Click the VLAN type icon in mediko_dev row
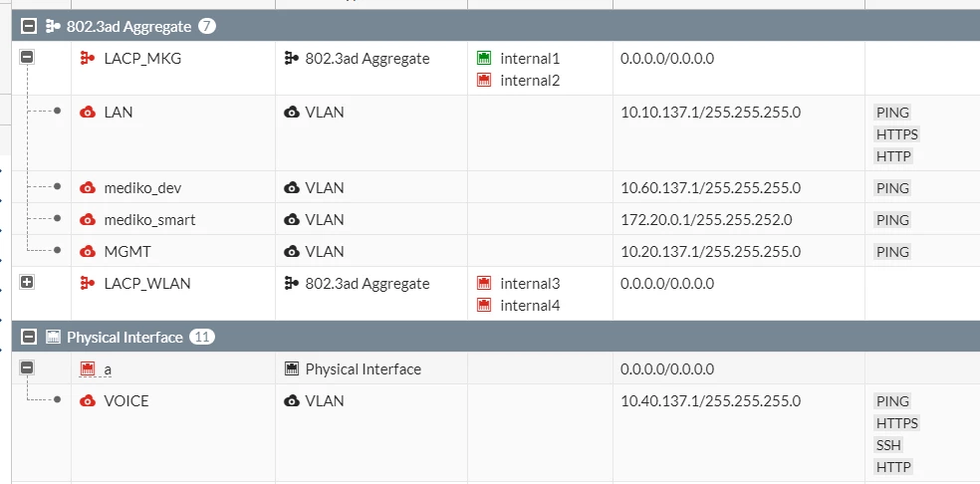Screen dimensions: 980x484 (291, 188)
